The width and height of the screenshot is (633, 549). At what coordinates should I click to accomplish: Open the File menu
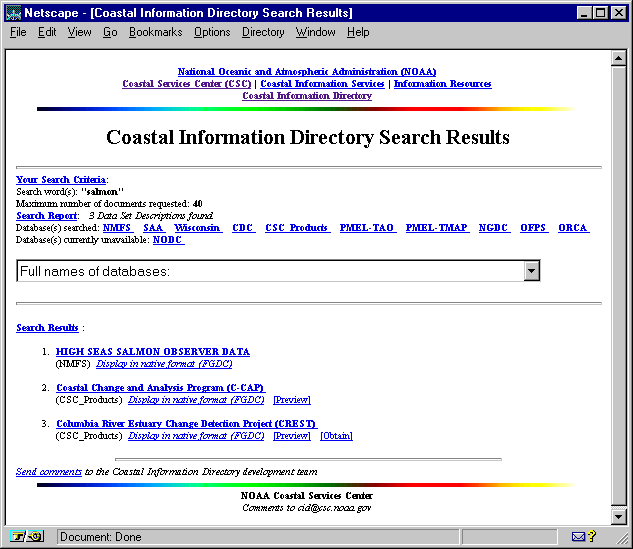coord(18,32)
